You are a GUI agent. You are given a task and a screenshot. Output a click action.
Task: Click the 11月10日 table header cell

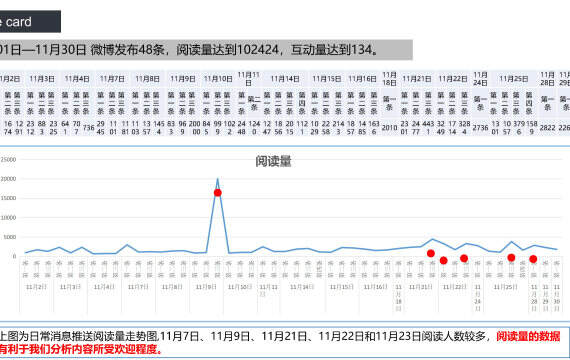click(218, 79)
